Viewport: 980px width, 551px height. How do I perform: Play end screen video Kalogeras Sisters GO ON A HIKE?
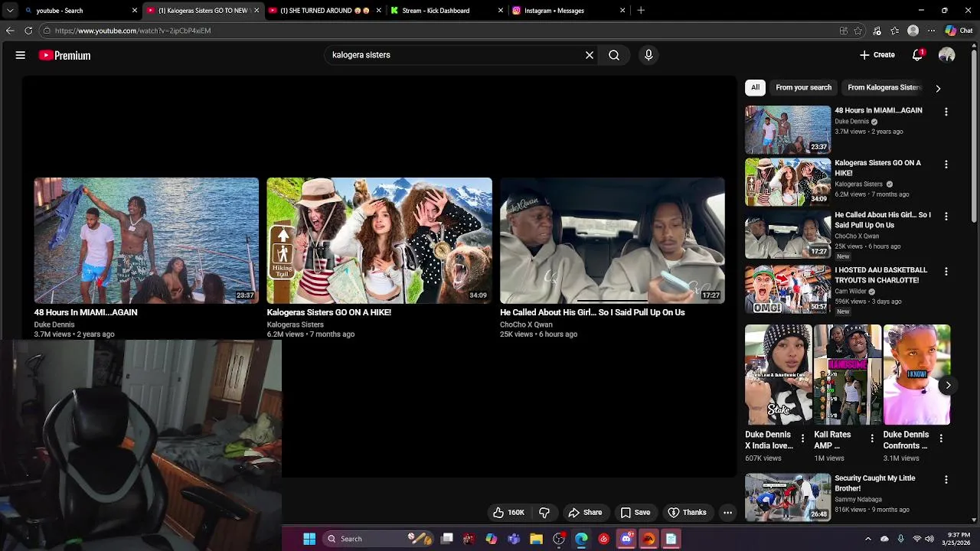point(379,240)
